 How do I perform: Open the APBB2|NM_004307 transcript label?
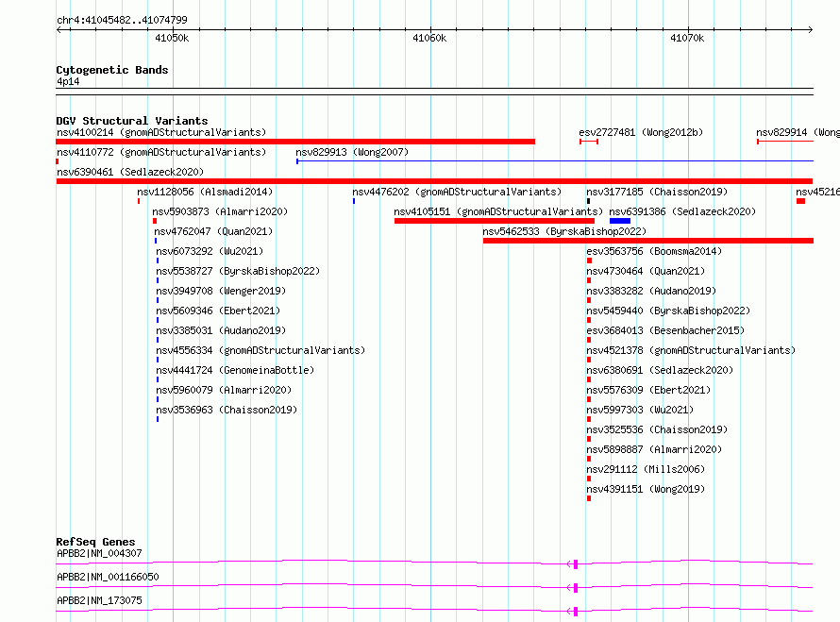pos(99,553)
